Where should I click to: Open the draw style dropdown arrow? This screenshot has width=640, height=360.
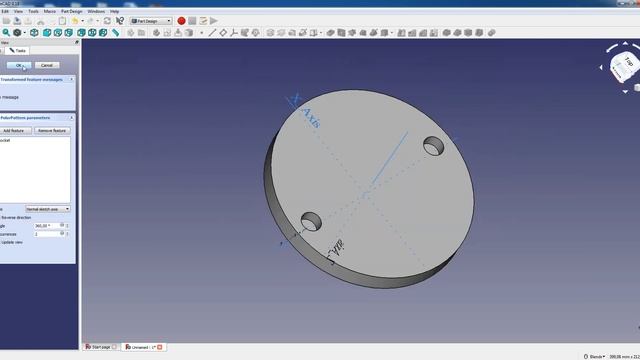click(24, 33)
